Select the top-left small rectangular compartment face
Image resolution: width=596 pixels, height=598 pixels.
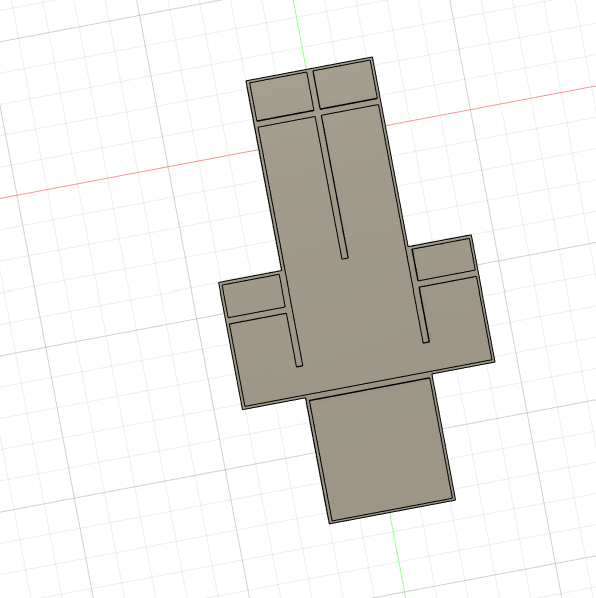[x=281, y=96]
